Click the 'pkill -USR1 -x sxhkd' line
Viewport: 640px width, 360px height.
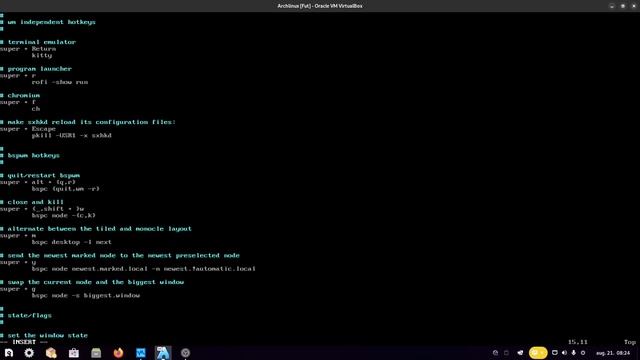coord(72,136)
